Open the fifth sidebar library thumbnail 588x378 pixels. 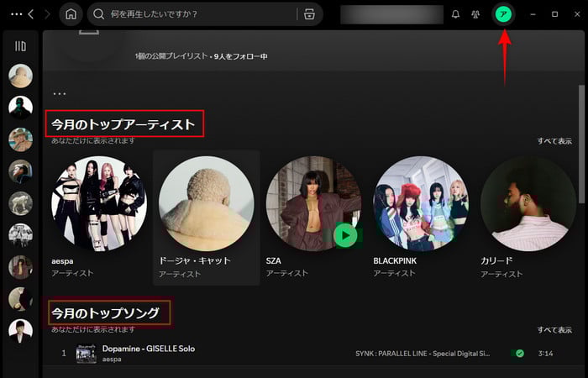click(21, 203)
